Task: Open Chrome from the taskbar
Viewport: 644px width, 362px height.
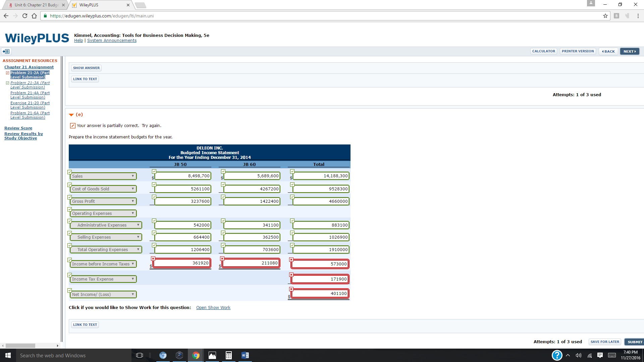Action: pos(196,355)
